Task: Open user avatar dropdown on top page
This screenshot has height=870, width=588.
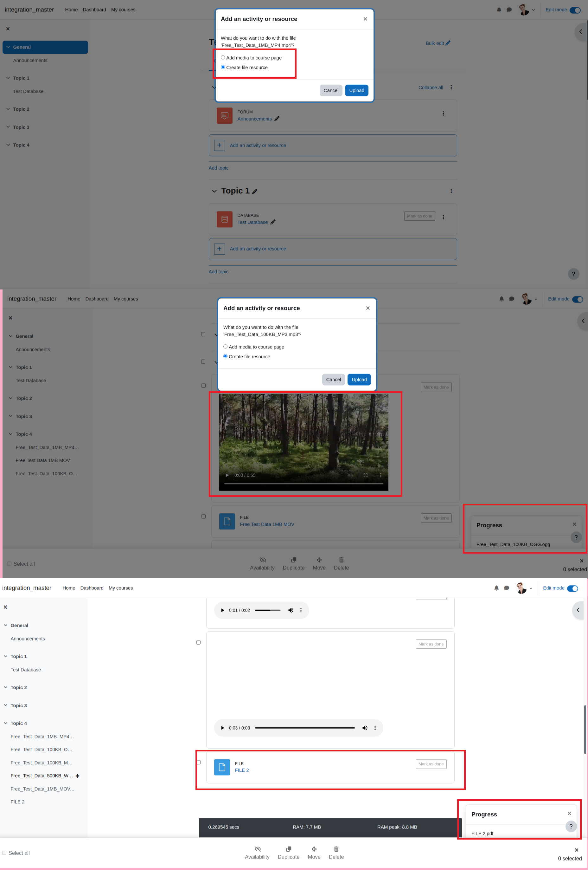Action: click(527, 10)
